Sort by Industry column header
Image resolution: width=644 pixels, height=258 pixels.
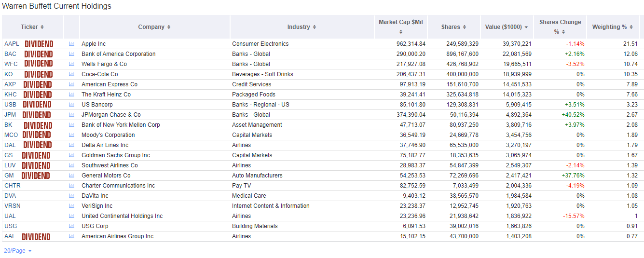click(x=301, y=27)
